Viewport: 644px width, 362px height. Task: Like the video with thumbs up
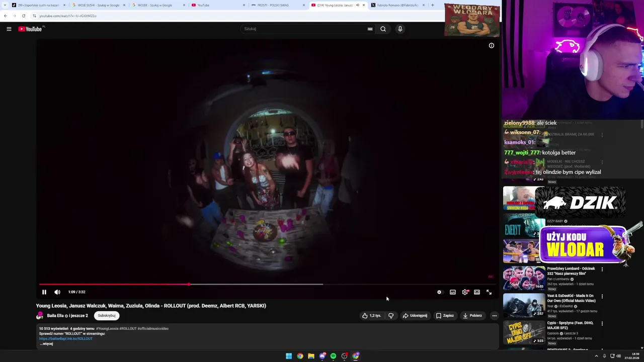[x=371, y=316]
